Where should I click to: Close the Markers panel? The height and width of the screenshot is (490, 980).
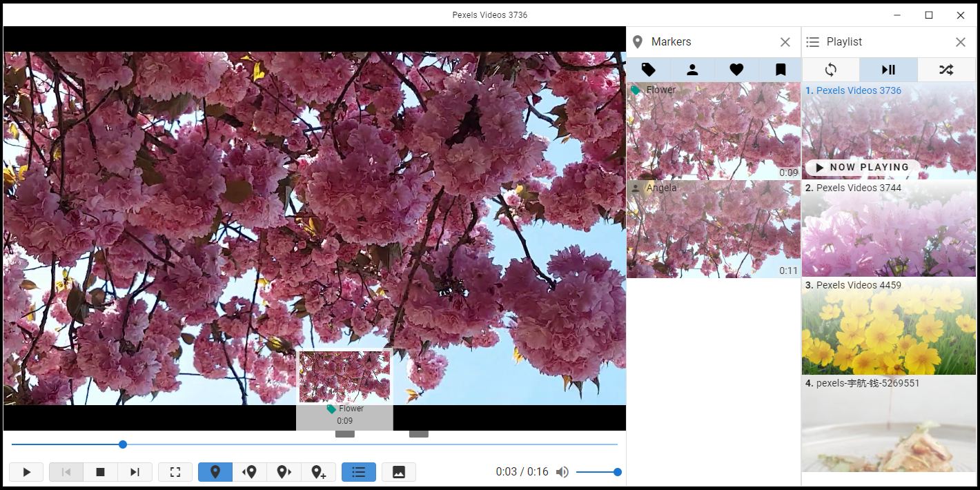pyautogui.click(x=785, y=42)
